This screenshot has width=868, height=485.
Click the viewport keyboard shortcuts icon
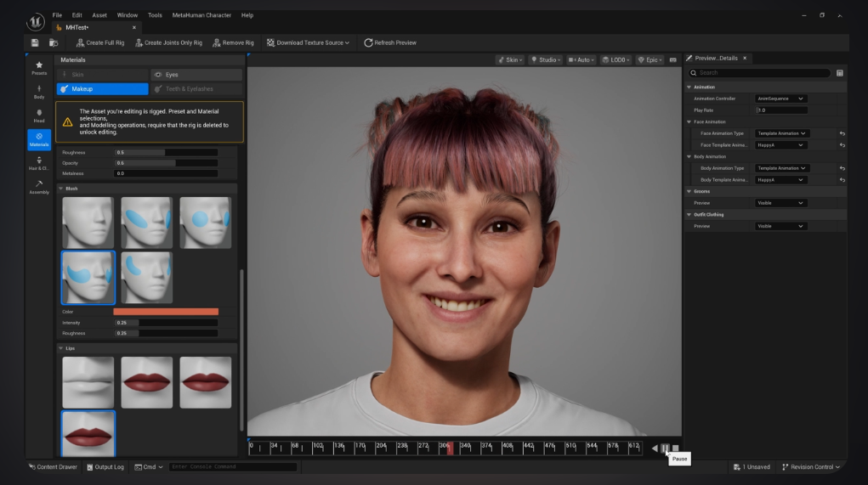673,59
